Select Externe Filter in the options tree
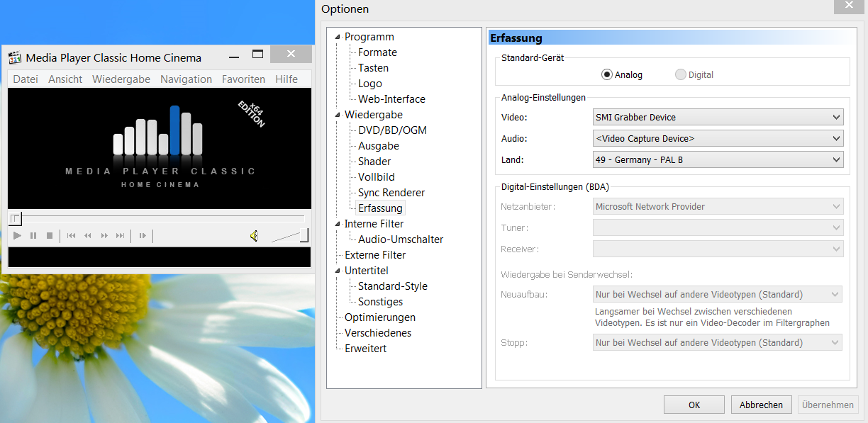This screenshot has width=868, height=423. (x=375, y=255)
